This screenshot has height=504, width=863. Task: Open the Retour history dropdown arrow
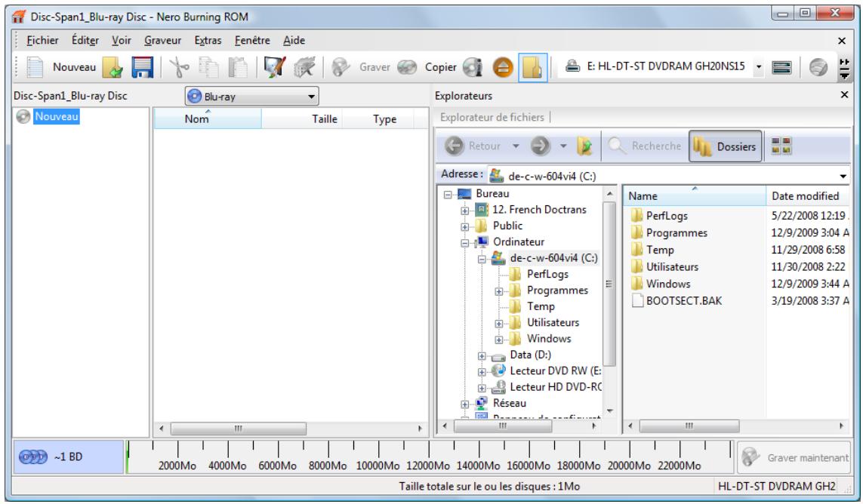click(516, 146)
